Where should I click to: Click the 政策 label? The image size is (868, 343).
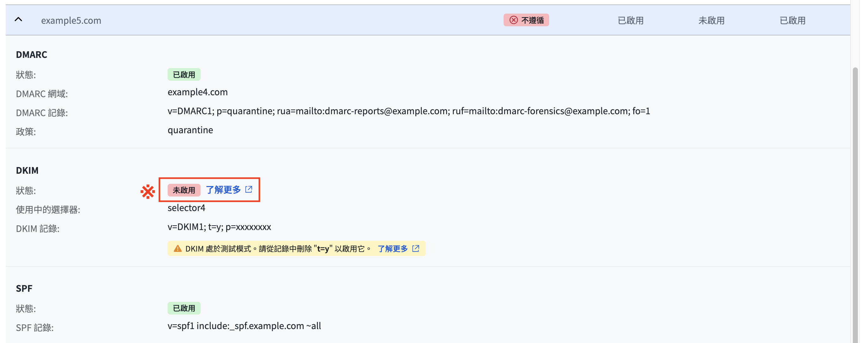pyautogui.click(x=26, y=131)
